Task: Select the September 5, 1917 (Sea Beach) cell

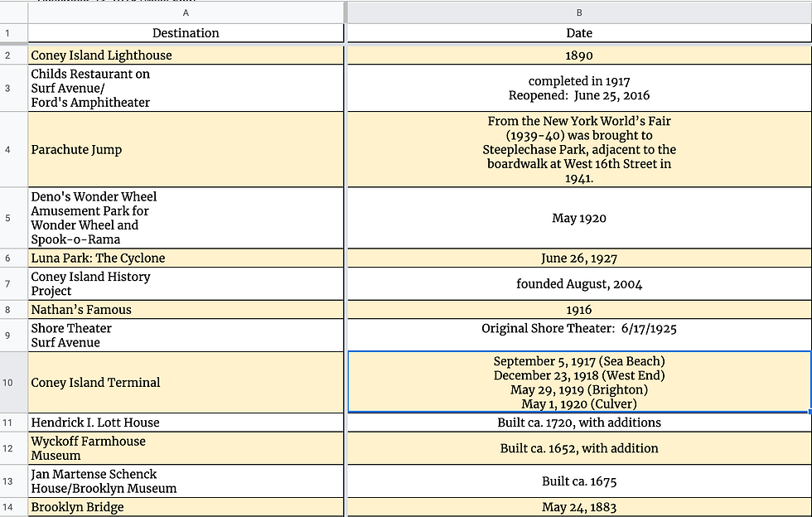Action: point(579,382)
